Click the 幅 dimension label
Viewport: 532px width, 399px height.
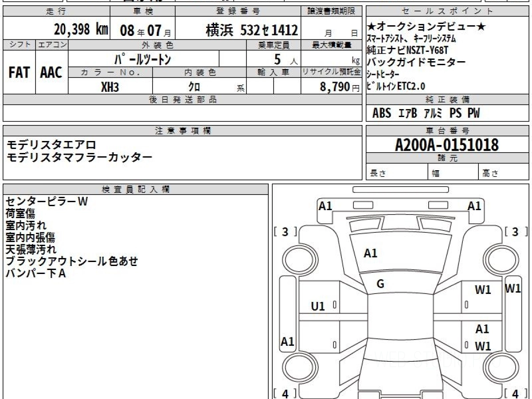click(x=436, y=173)
